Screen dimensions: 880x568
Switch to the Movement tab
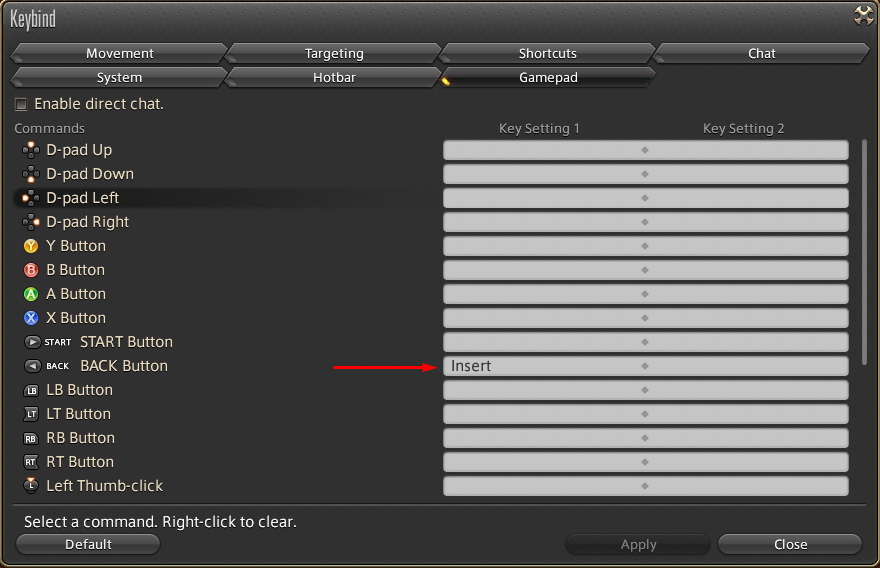coord(119,53)
